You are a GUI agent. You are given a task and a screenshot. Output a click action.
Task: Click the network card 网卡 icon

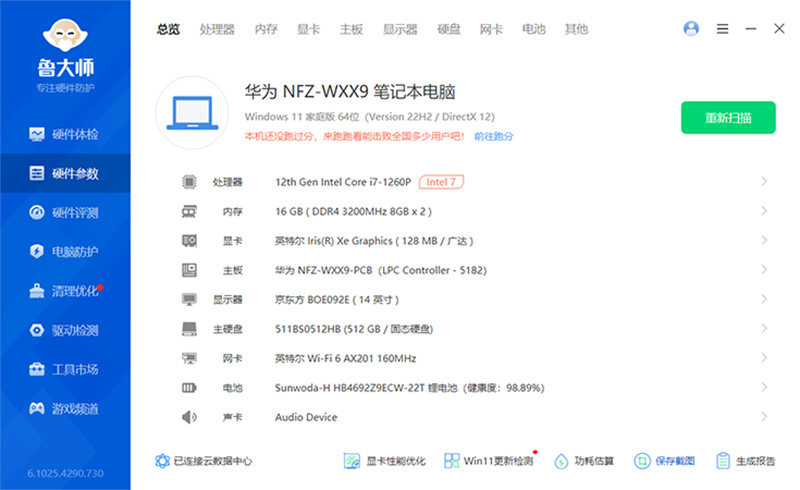point(189,358)
